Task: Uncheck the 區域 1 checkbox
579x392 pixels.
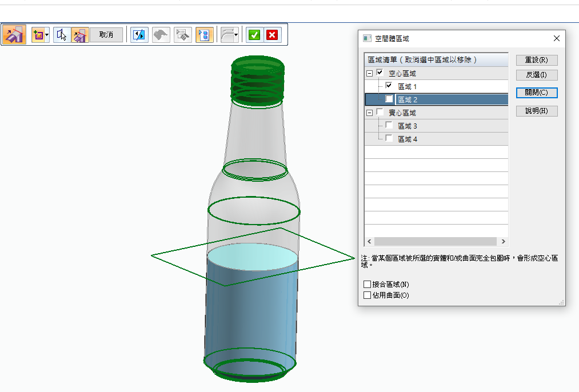Action: tap(389, 86)
